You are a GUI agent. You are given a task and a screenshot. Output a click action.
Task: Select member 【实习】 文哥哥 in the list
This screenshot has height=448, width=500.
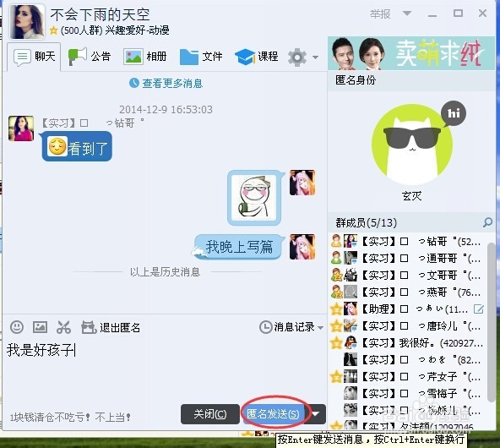(x=407, y=275)
